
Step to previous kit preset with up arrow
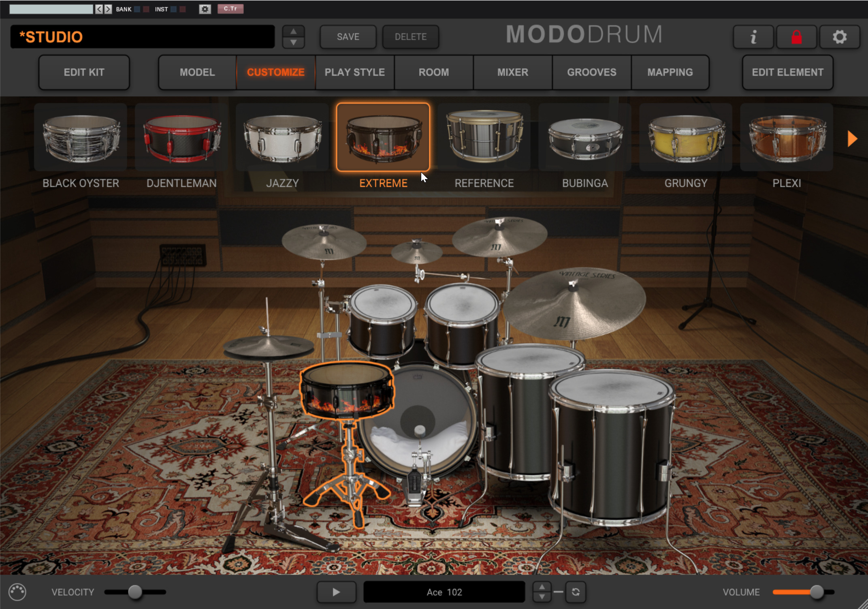293,31
